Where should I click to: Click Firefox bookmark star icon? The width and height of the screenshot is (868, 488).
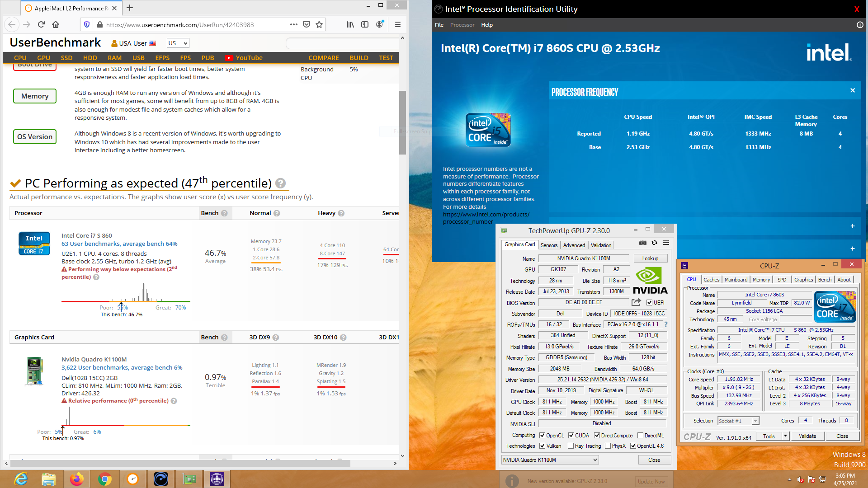click(x=319, y=24)
